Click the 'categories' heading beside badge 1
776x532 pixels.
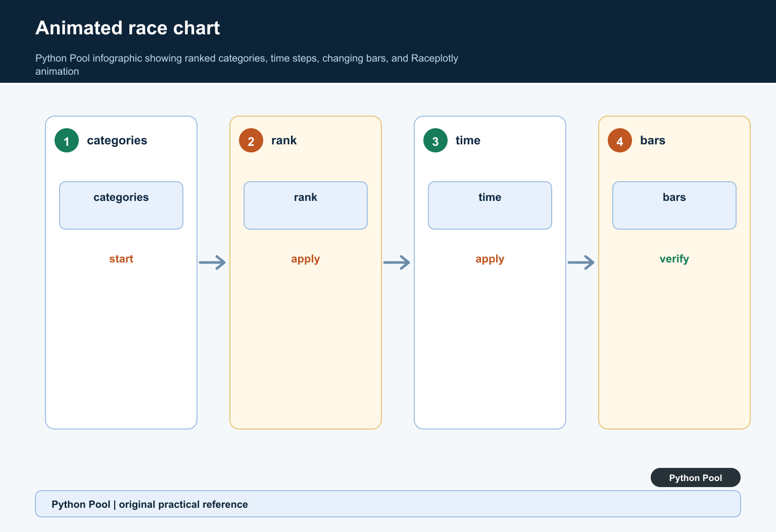click(x=117, y=140)
